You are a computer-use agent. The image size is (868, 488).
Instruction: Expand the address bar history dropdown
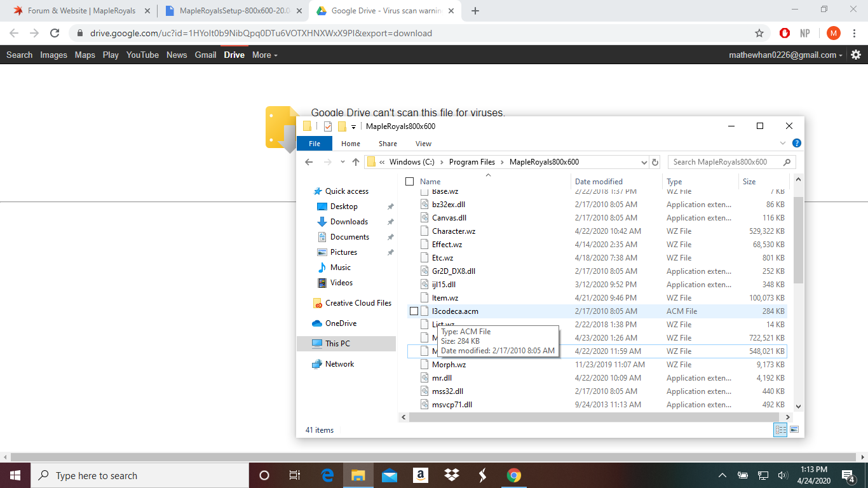(x=644, y=162)
